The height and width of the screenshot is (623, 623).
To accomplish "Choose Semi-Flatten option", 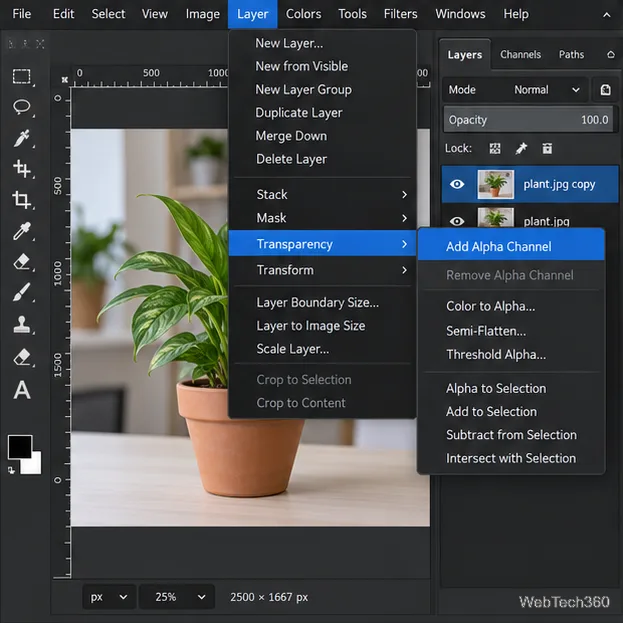I will click(x=511, y=331).
